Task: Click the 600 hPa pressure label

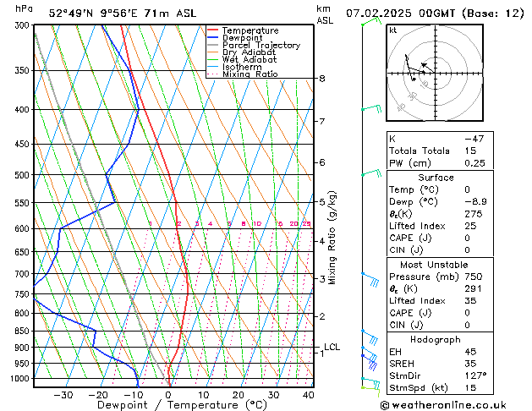Action: pos(24,228)
